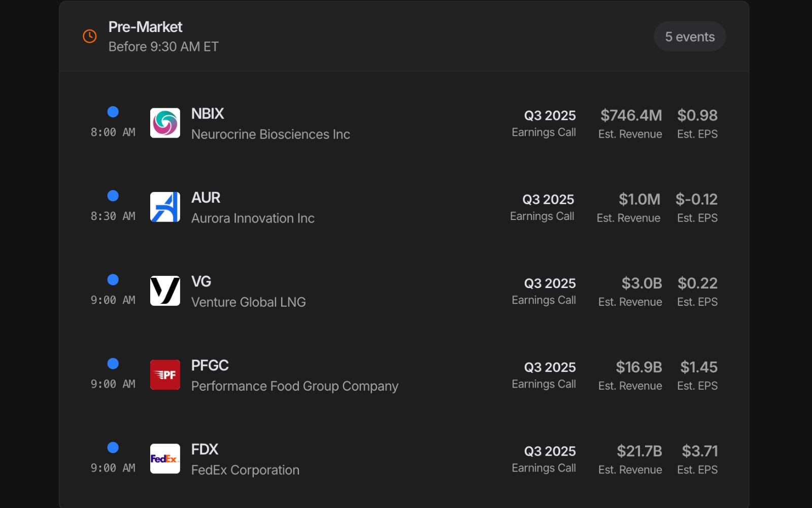Click $3.0B estimated revenue for VG
Screen dimensions: 812x508
(x=642, y=283)
